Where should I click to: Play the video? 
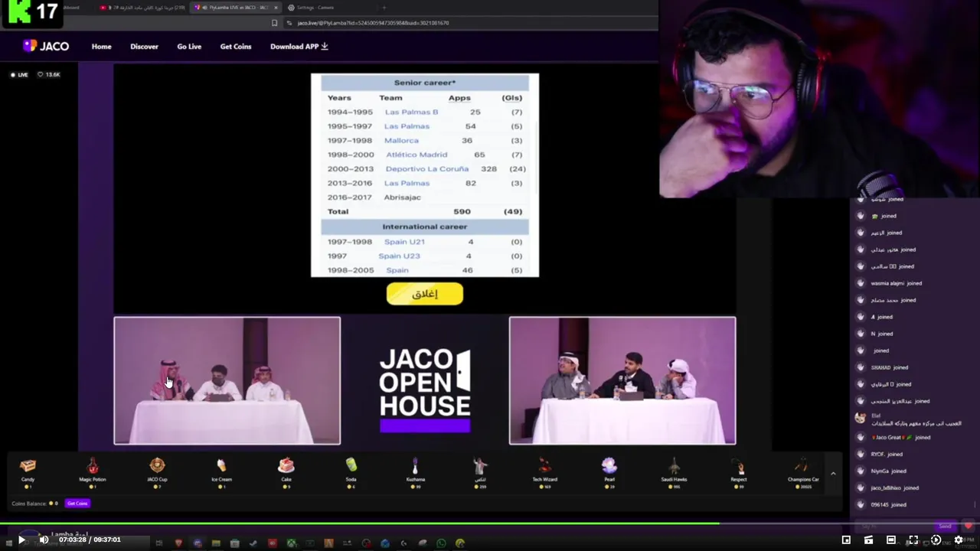21,540
